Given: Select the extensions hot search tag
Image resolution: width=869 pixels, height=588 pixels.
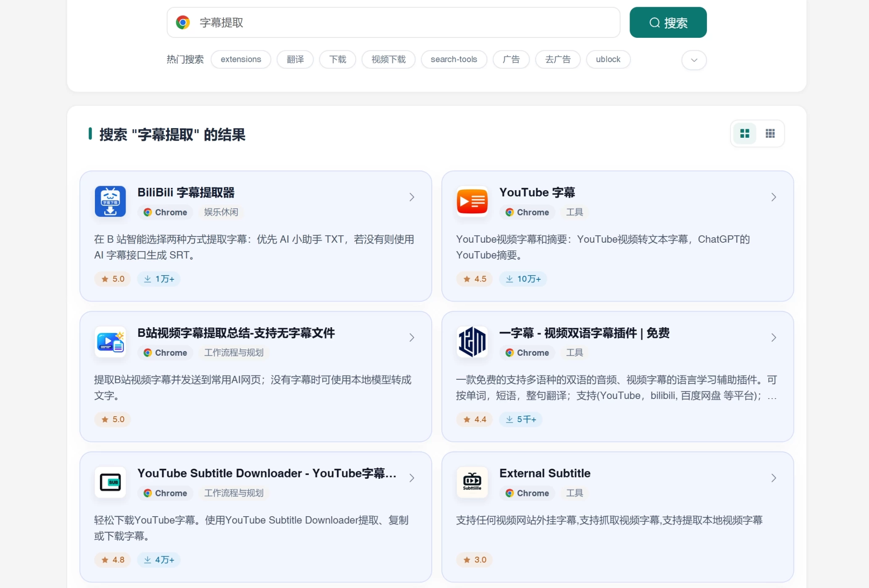Looking at the screenshot, I should [241, 59].
